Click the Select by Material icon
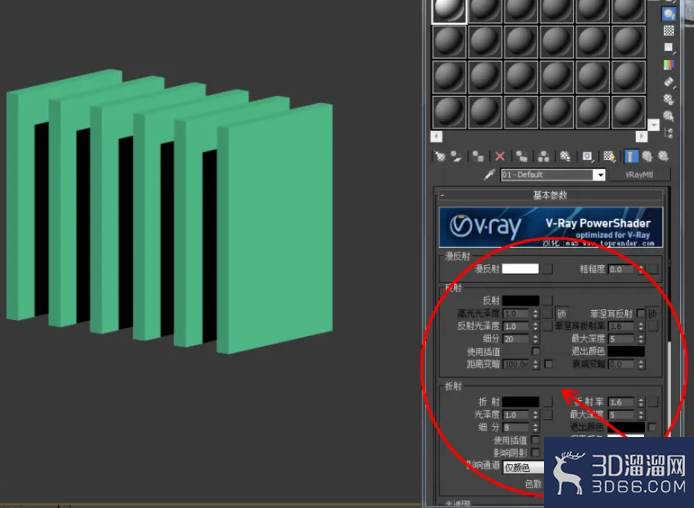 click(669, 116)
